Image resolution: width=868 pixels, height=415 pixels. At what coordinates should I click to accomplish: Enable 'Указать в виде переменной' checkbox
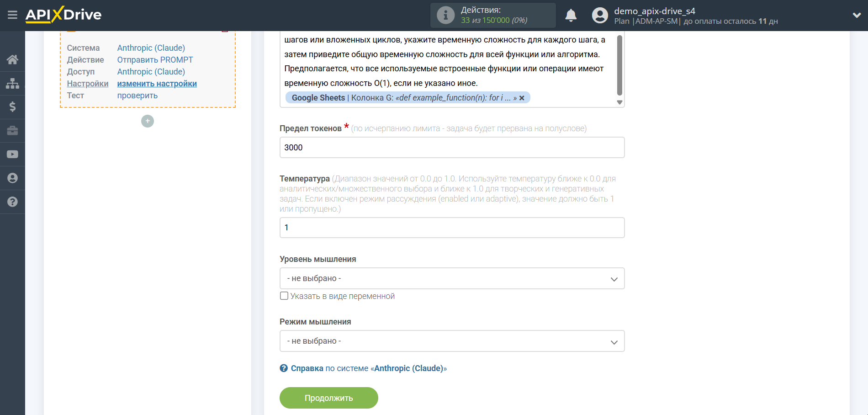coord(284,296)
